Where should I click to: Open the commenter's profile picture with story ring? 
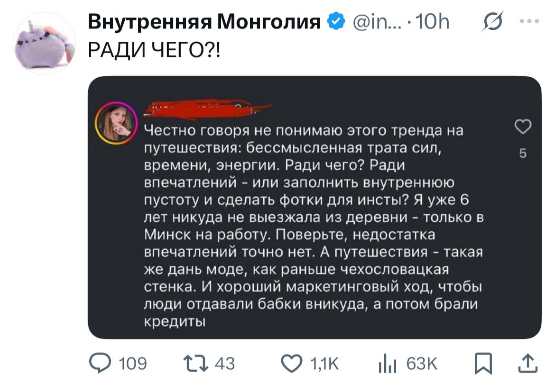[x=116, y=123]
